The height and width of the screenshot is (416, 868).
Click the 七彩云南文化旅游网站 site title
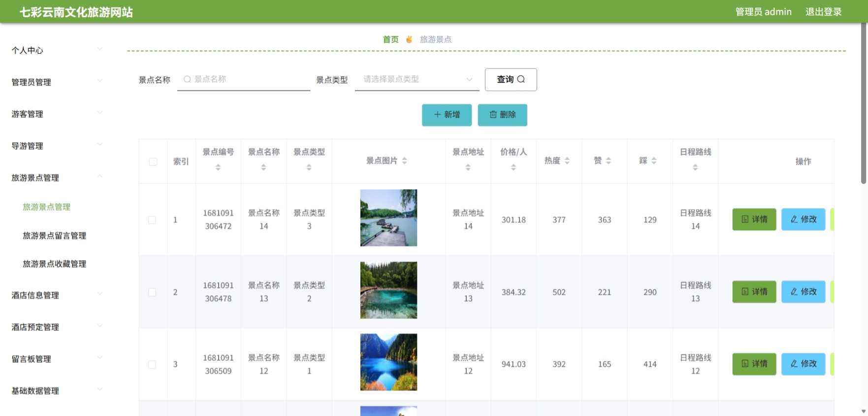click(76, 12)
